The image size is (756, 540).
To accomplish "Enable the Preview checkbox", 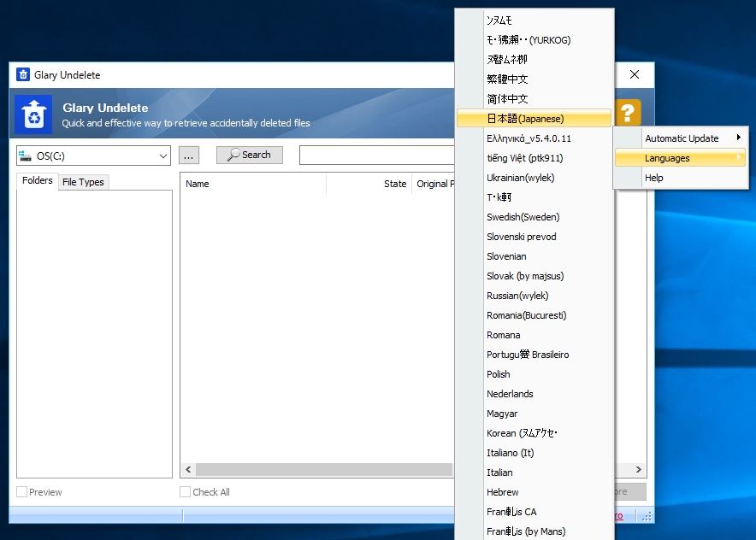I will (21, 492).
